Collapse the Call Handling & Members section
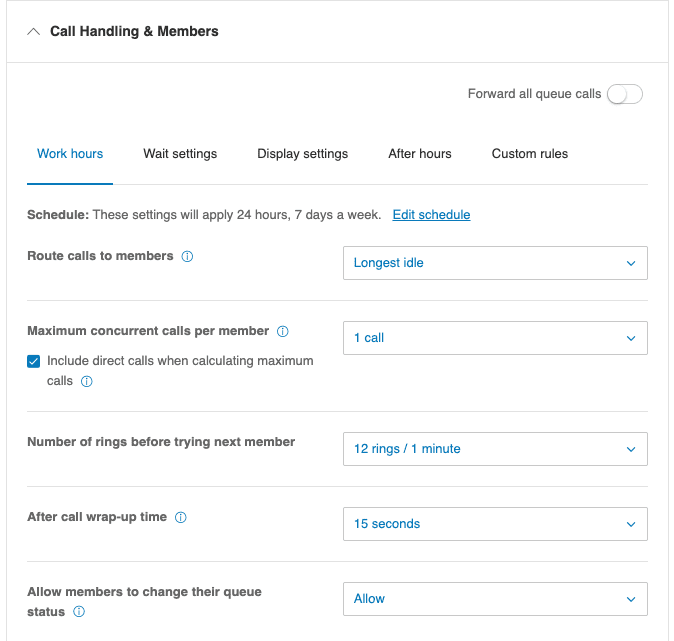This screenshot has width=674, height=641. click(33, 32)
